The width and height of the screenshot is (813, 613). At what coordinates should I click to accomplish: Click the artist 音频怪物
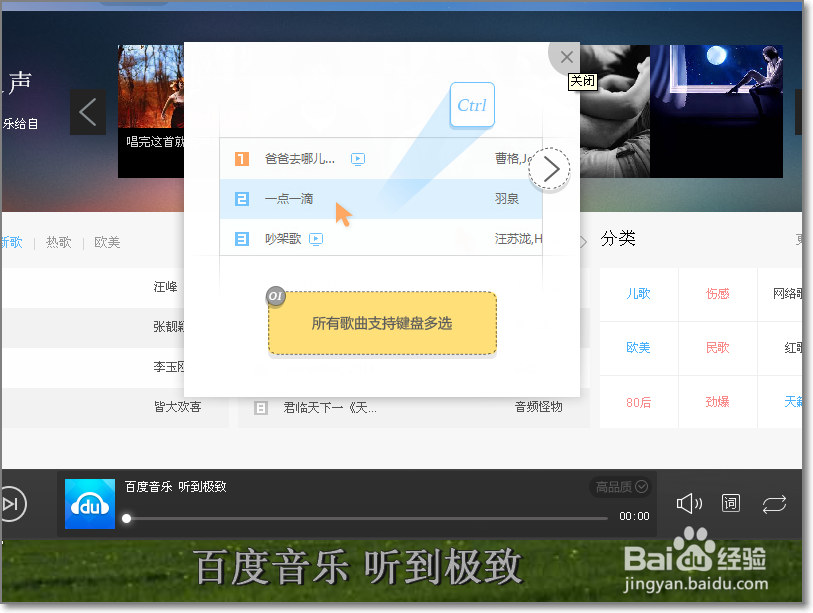coord(538,407)
